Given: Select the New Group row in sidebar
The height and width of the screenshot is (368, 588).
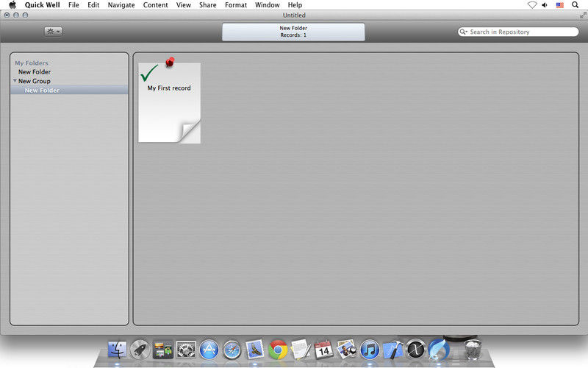Looking at the screenshot, I should 70,81.
